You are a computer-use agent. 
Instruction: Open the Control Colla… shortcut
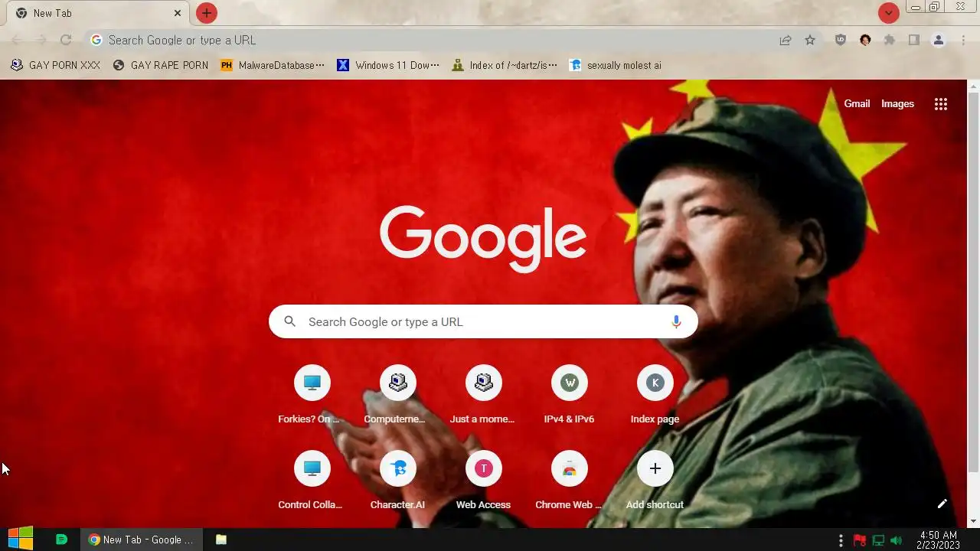312,480
